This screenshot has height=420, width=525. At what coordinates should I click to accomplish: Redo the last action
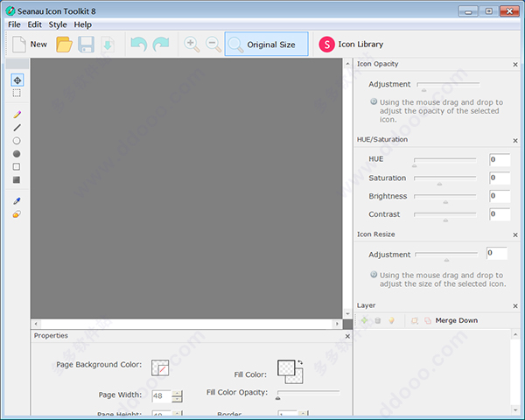coord(161,45)
